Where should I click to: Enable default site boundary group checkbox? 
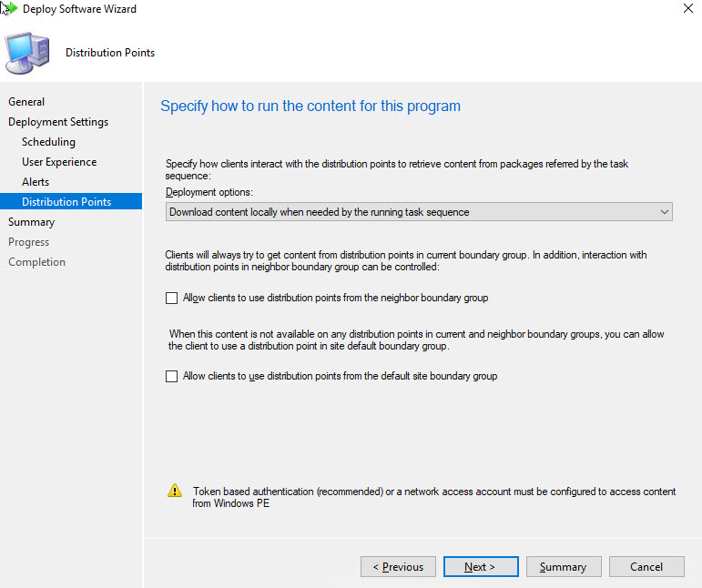coord(172,376)
